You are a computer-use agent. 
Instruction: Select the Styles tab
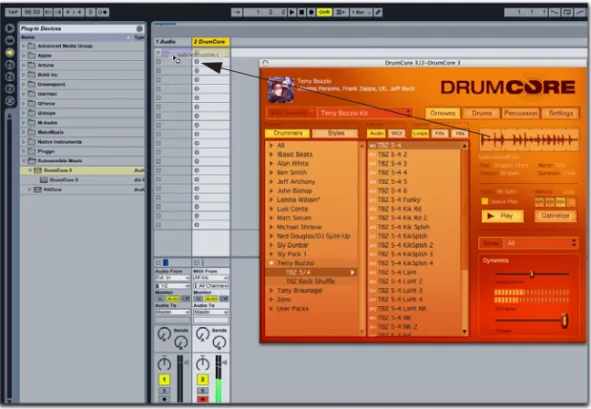point(335,133)
